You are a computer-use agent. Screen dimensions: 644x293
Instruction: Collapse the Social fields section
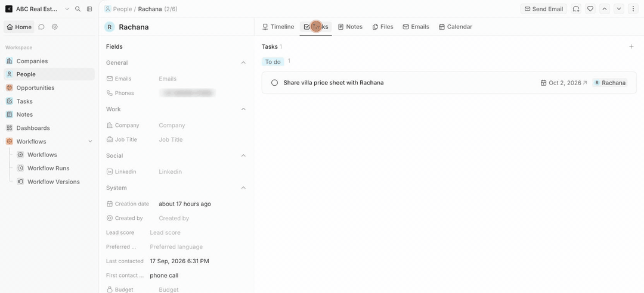[243, 155]
